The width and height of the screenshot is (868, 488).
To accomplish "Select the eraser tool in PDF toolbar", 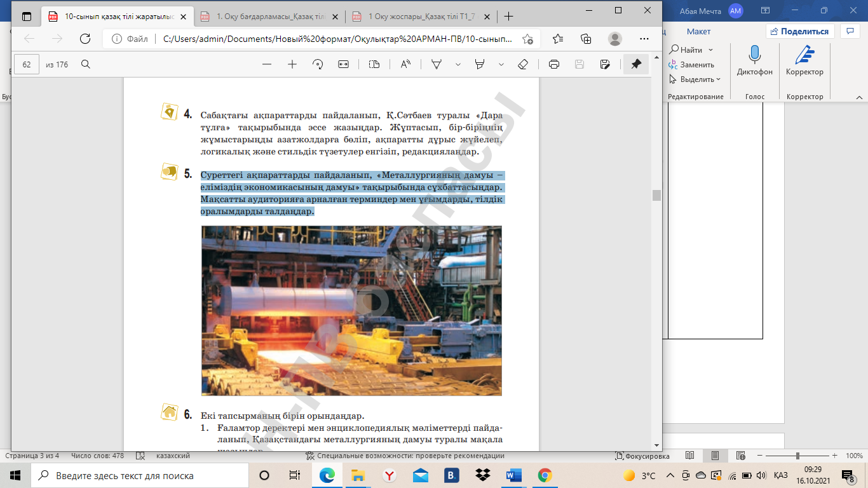I will (x=523, y=64).
